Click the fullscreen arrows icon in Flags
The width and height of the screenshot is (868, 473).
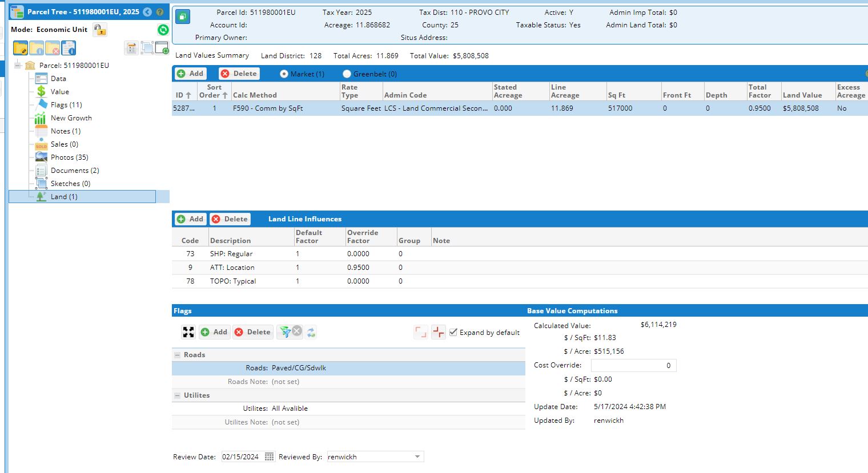click(x=188, y=332)
